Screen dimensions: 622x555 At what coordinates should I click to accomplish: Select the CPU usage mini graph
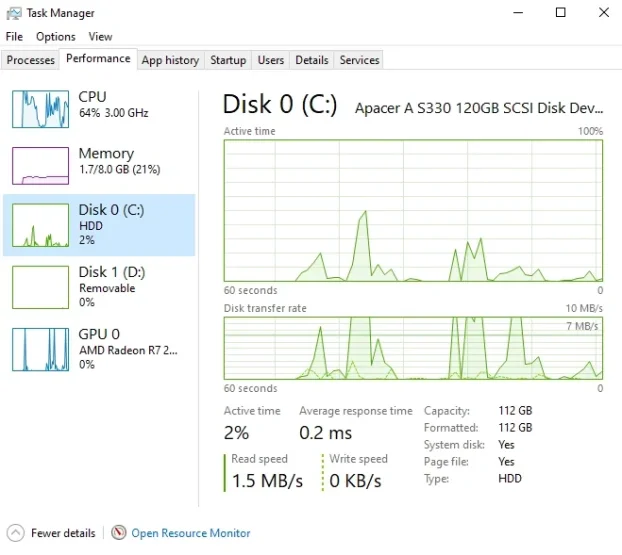[x=40, y=107]
